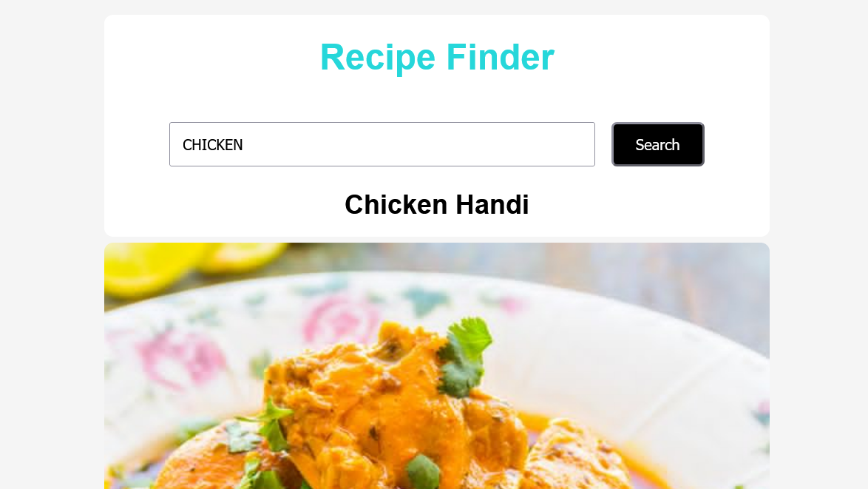Open the Chicken Handi dish photo
The width and height of the screenshot is (868, 489).
point(437,366)
